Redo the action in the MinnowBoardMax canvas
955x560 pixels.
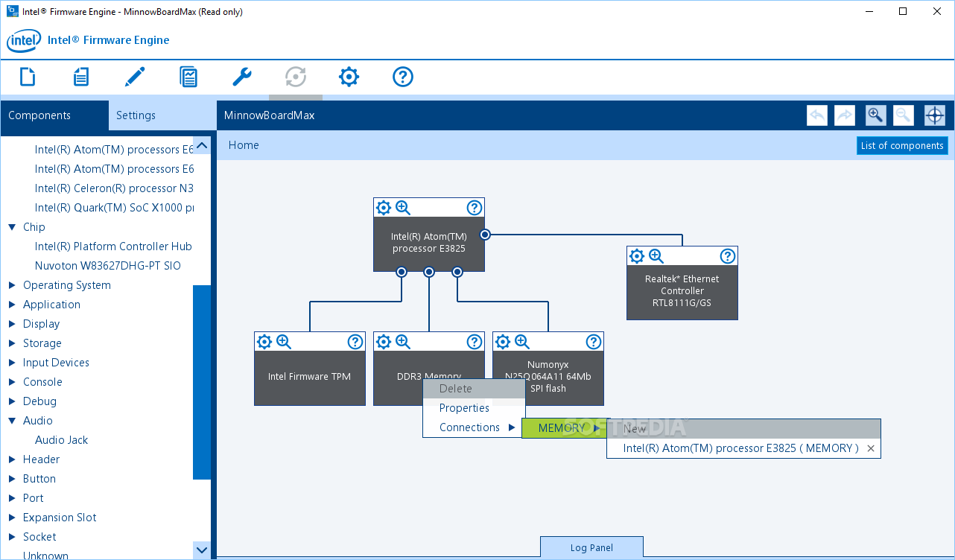845,115
